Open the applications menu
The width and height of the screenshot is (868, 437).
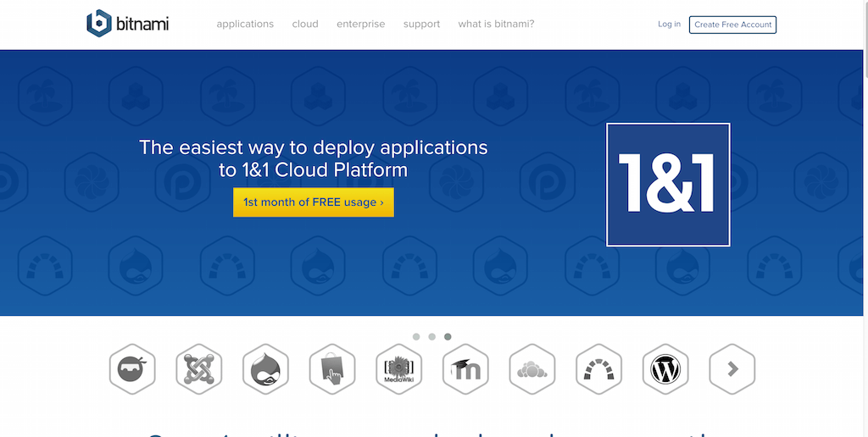245,24
